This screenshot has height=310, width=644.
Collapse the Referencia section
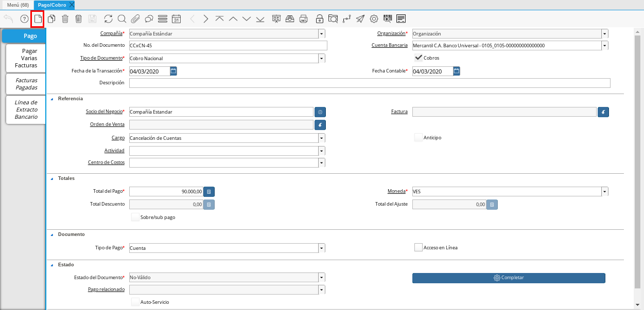(x=52, y=99)
